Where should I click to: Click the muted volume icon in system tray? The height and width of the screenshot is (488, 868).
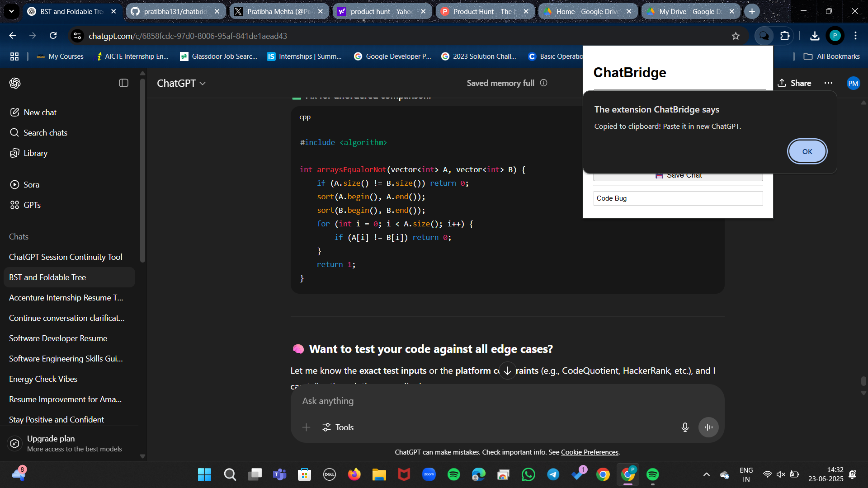pos(781,474)
